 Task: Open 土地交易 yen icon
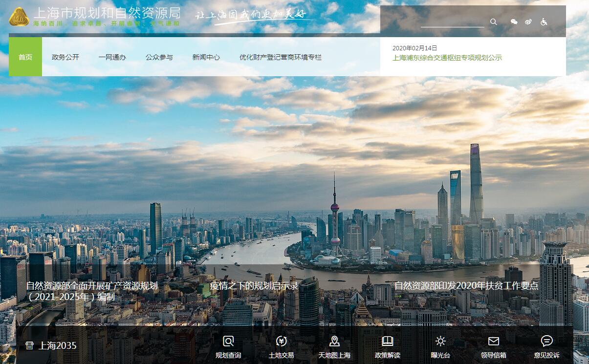pyautogui.click(x=281, y=341)
